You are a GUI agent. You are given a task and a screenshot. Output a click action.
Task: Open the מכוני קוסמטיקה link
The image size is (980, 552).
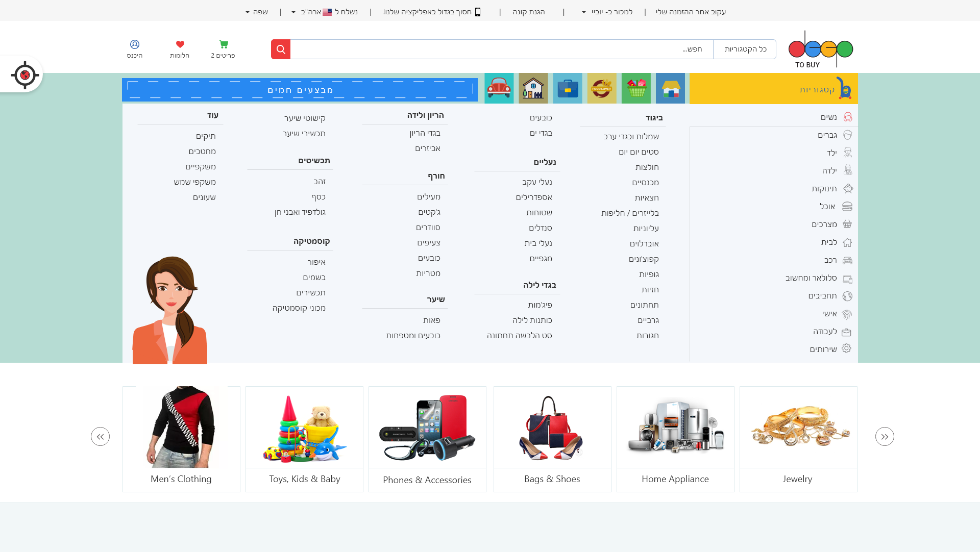pos(299,308)
